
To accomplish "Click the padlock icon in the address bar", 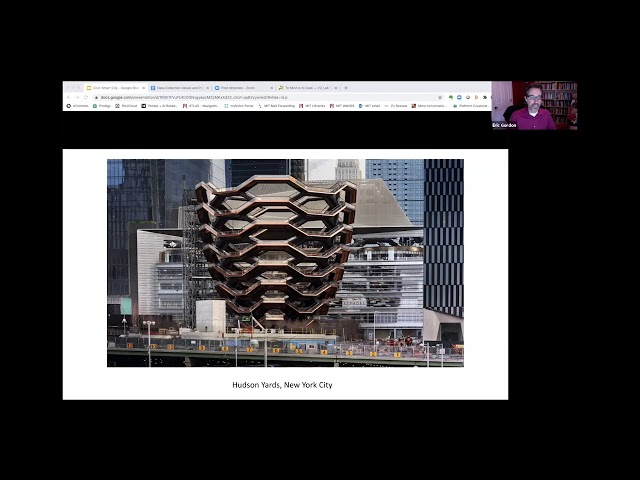I will coord(96,98).
